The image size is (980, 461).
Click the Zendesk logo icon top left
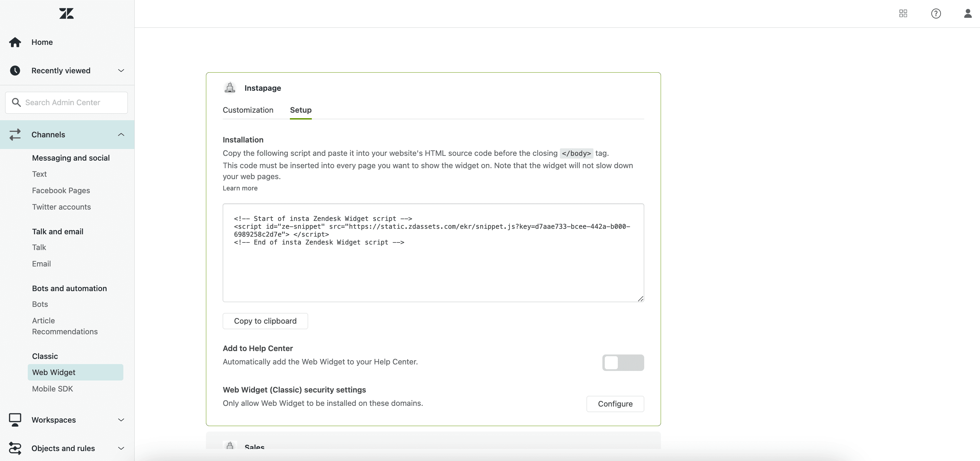click(66, 13)
